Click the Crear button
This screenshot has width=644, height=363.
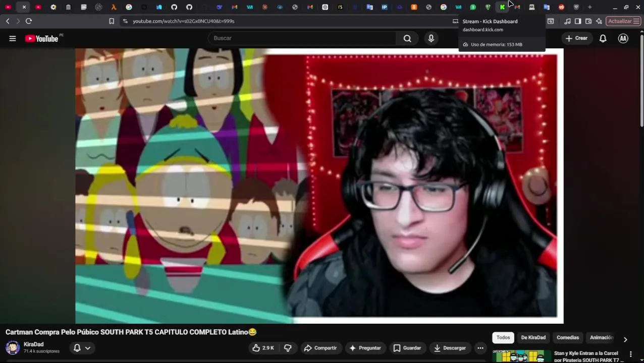576,38
